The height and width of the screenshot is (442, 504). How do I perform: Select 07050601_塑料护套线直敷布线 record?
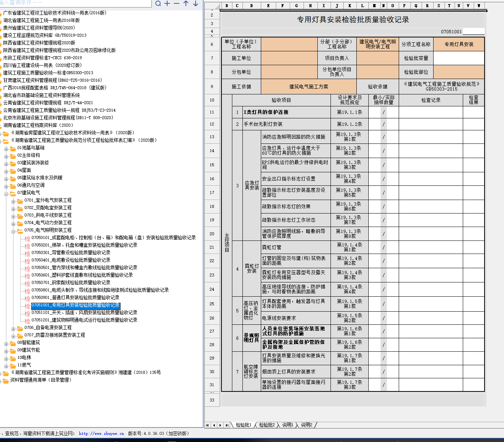[x=82, y=275]
